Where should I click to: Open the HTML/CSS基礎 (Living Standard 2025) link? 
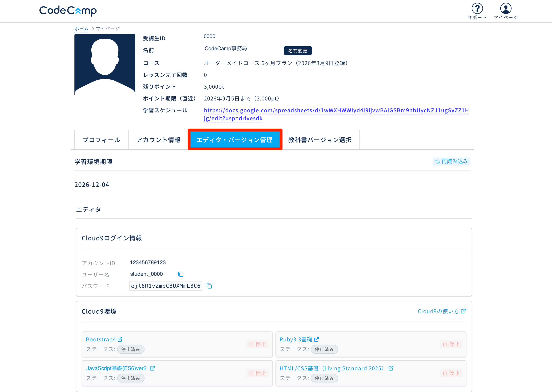[x=332, y=368]
